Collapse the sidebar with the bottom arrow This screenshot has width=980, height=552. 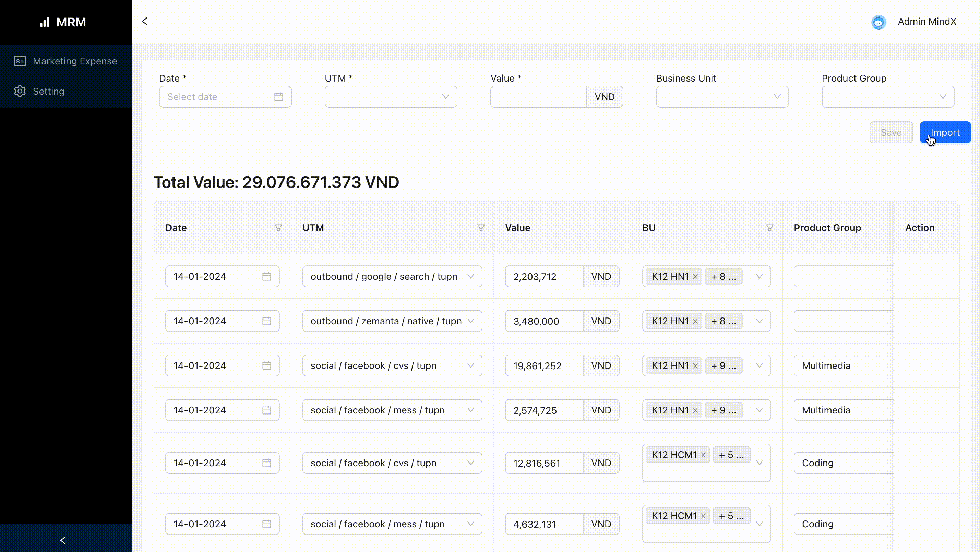pyautogui.click(x=63, y=540)
